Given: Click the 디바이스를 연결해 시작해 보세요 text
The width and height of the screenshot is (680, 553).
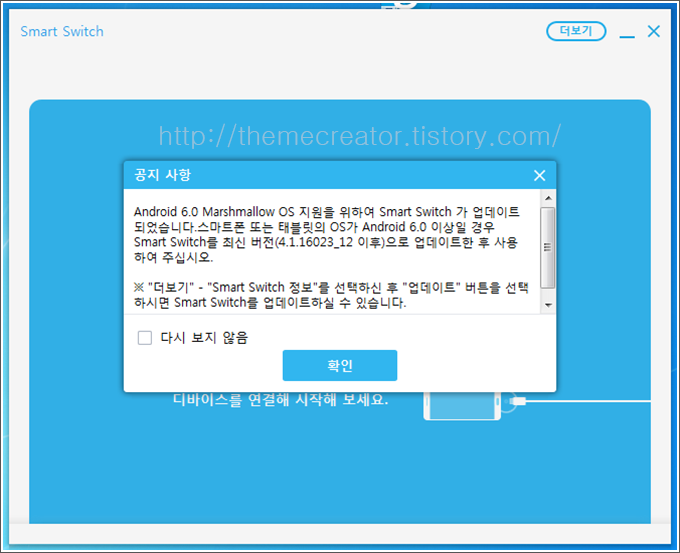Looking at the screenshot, I should point(280,399).
